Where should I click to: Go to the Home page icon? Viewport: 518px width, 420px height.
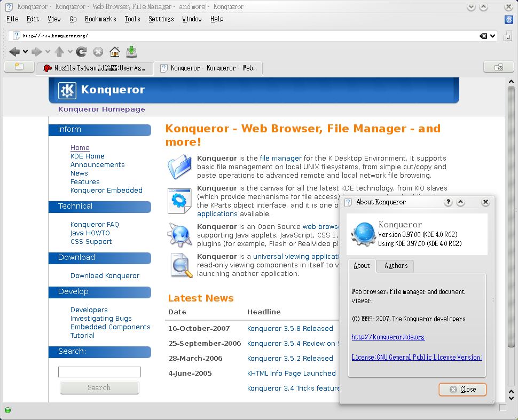114,52
